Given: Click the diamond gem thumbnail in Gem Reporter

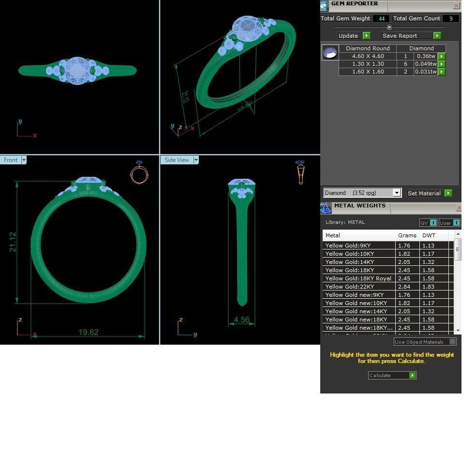Looking at the screenshot, I should tap(330, 53).
